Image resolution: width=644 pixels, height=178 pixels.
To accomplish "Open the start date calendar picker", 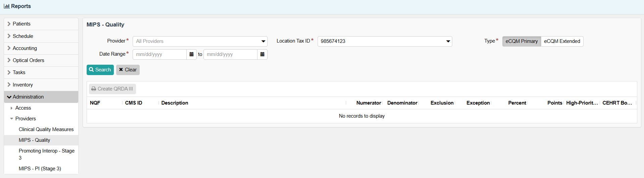I will (x=191, y=54).
